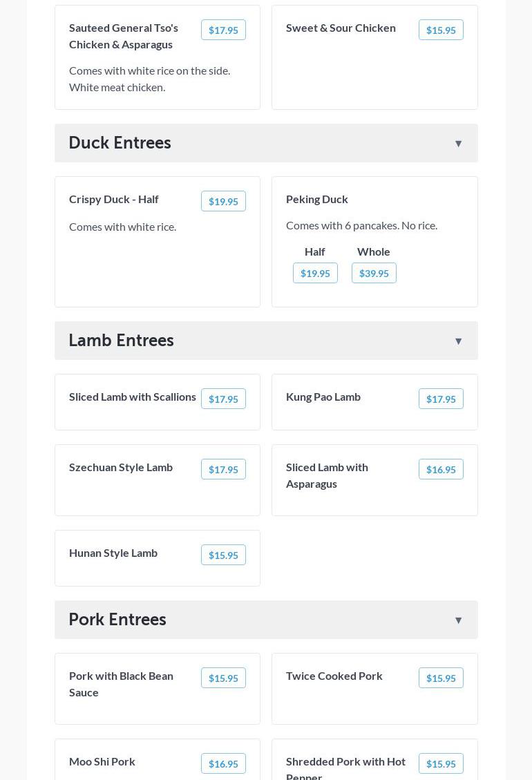The height and width of the screenshot is (780, 532).
Task: Add Sliced Lamb with Scallions $17.95
Action: 223,399
